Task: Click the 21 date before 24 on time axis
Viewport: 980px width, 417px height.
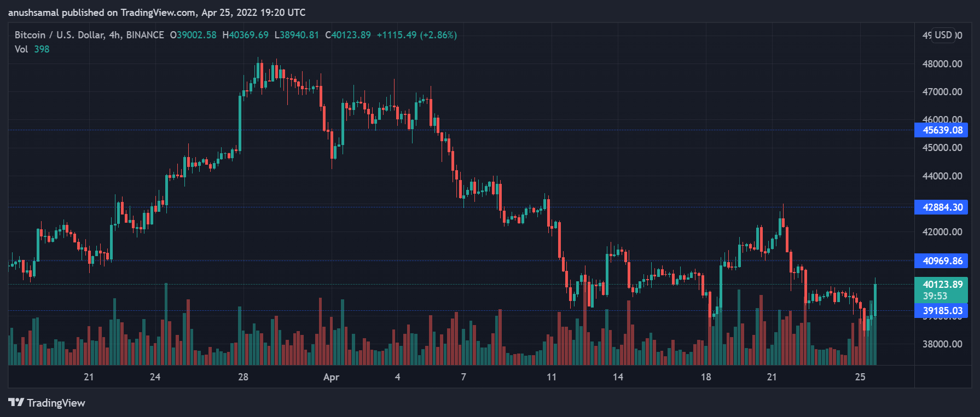Action: pos(89,377)
